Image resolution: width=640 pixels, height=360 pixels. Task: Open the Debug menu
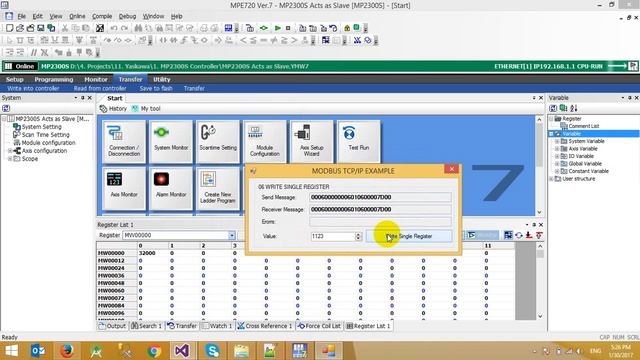127,16
